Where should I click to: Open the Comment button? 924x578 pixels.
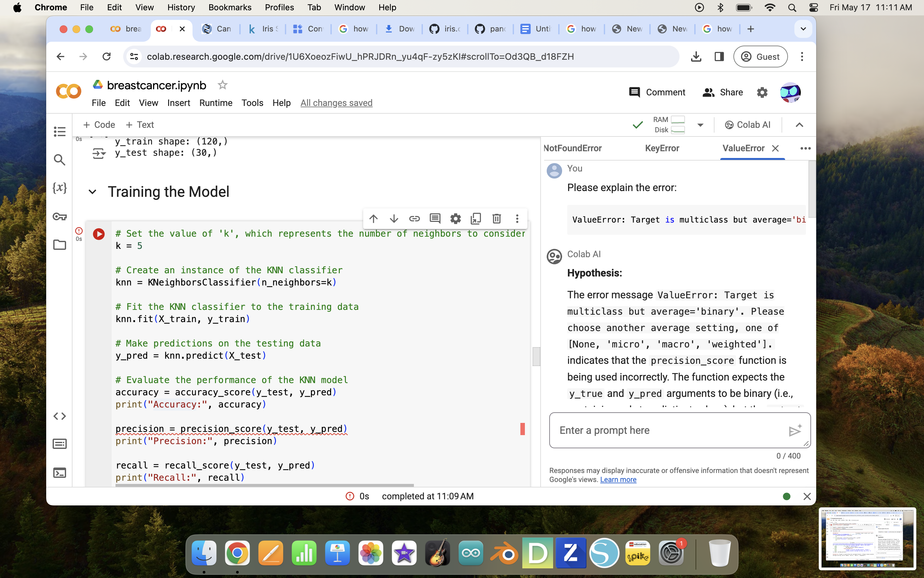(x=657, y=92)
